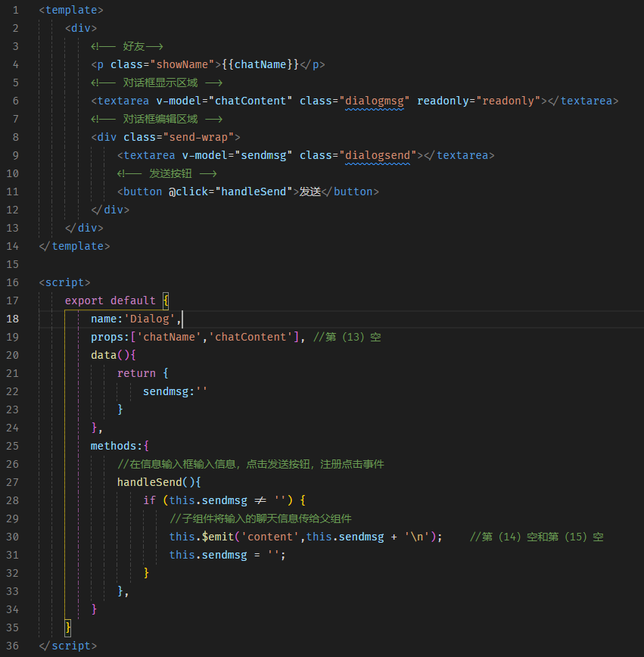This screenshot has height=657, width=644.
Task: Click the 'Dialog' name string
Action: 150,319
